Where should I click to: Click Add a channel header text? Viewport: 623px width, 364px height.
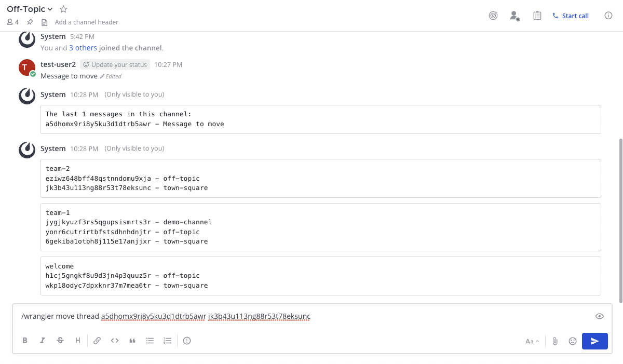[x=86, y=22]
